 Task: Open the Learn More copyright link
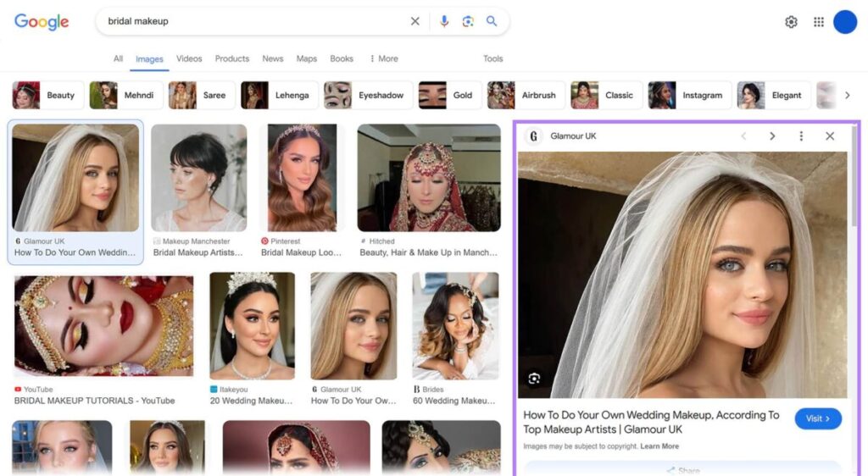point(659,446)
